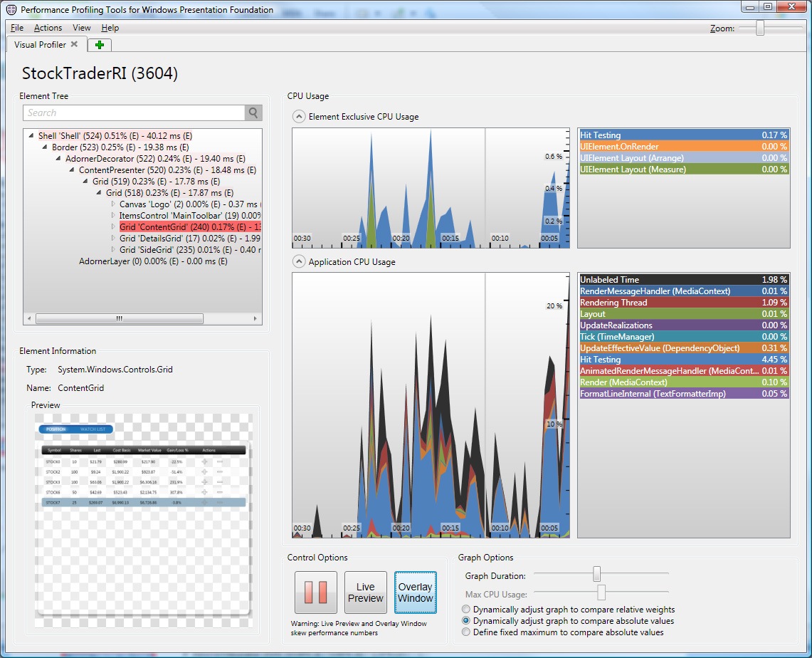Click the blue Hit Testing 0.17 % legend entry
The width and height of the screenshot is (812, 658).
(684, 135)
